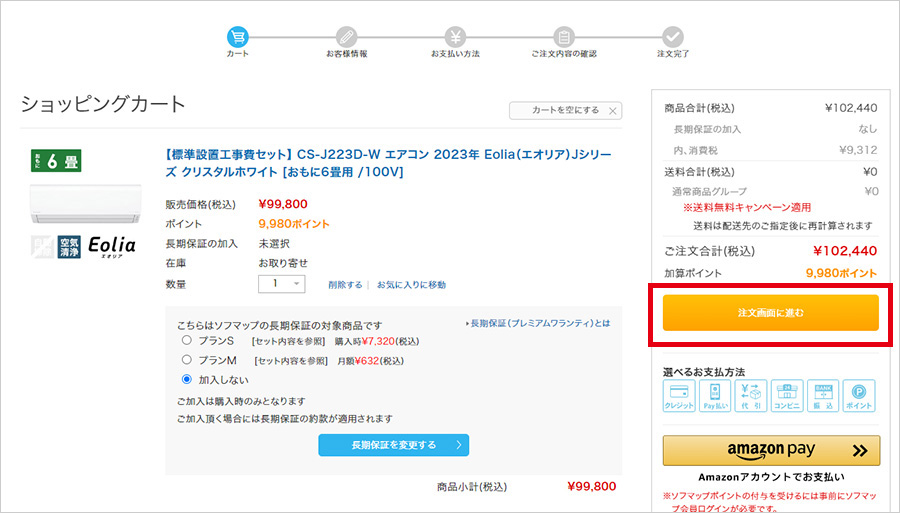Click 商品小計 ¥99,800 amount
The height and width of the screenshot is (513, 900).
pos(591,487)
